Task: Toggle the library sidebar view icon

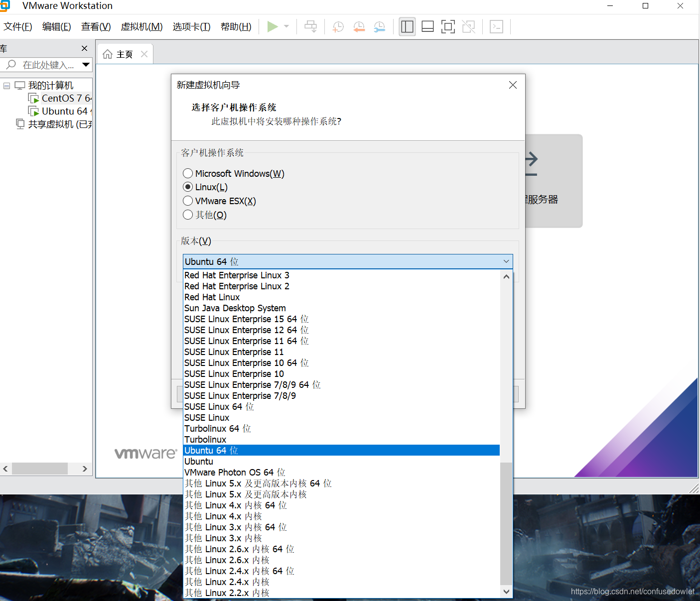Action: click(407, 26)
